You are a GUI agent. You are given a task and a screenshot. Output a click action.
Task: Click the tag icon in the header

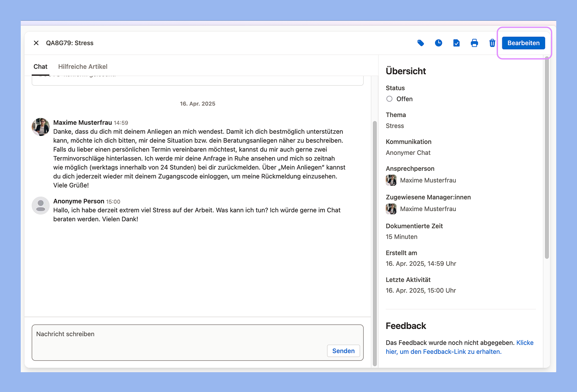coord(420,43)
